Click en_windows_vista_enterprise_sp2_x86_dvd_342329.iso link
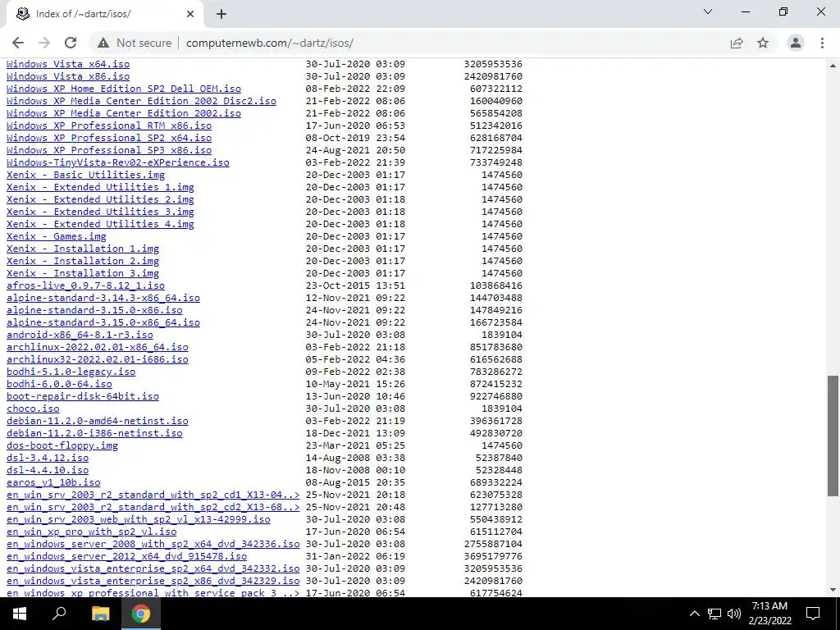This screenshot has height=630, width=840. tap(153, 582)
